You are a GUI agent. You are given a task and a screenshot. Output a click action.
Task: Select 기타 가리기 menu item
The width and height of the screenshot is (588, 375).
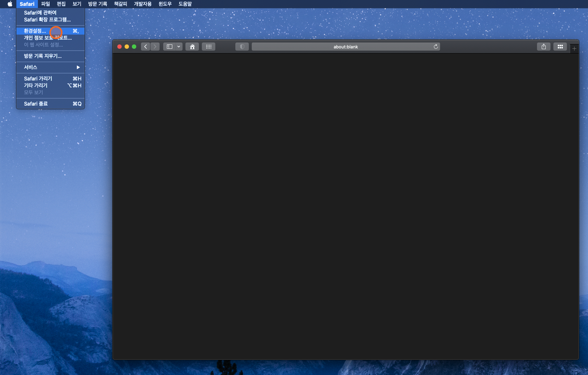[x=50, y=86]
